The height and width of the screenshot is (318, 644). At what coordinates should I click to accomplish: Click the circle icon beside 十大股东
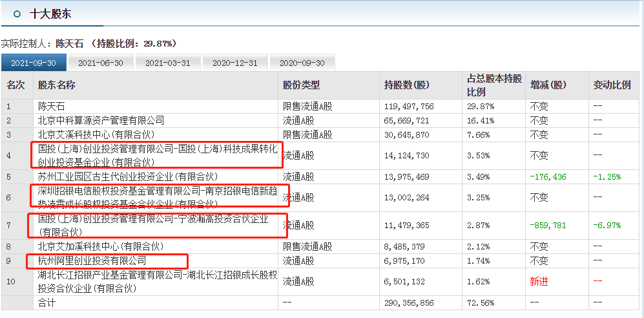click(17, 14)
